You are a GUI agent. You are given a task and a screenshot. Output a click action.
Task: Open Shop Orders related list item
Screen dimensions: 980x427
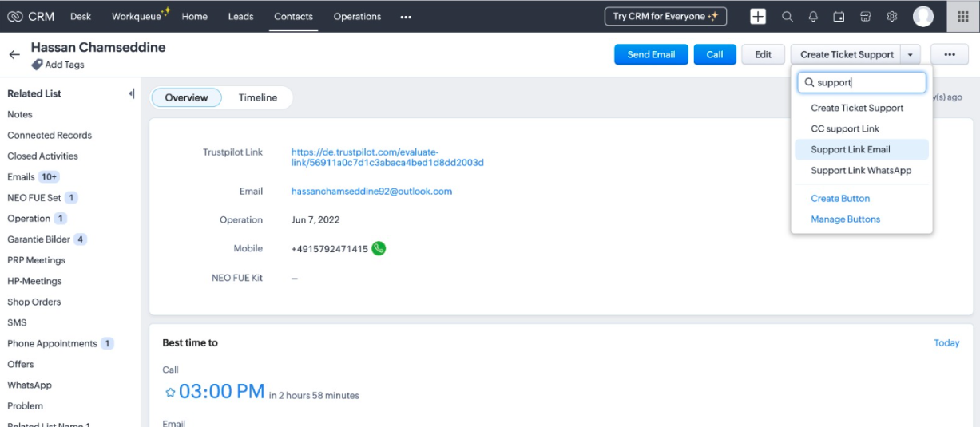coord(34,302)
